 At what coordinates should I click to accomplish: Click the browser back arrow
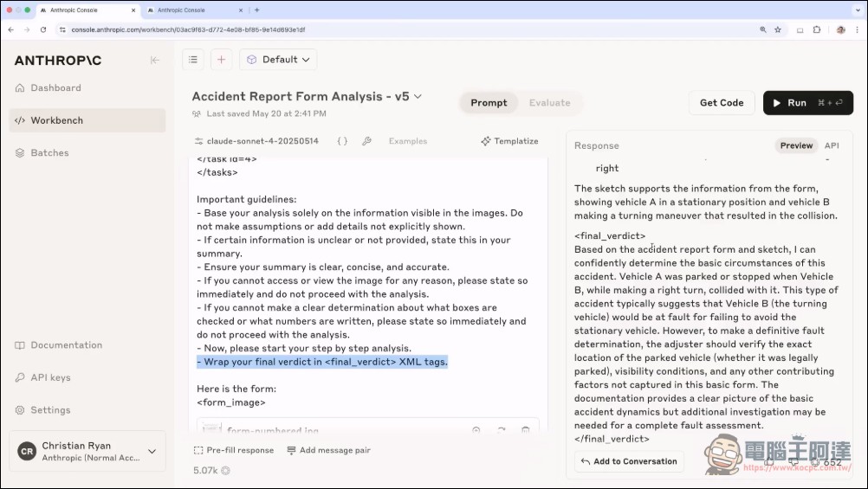[x=11, y=30]
